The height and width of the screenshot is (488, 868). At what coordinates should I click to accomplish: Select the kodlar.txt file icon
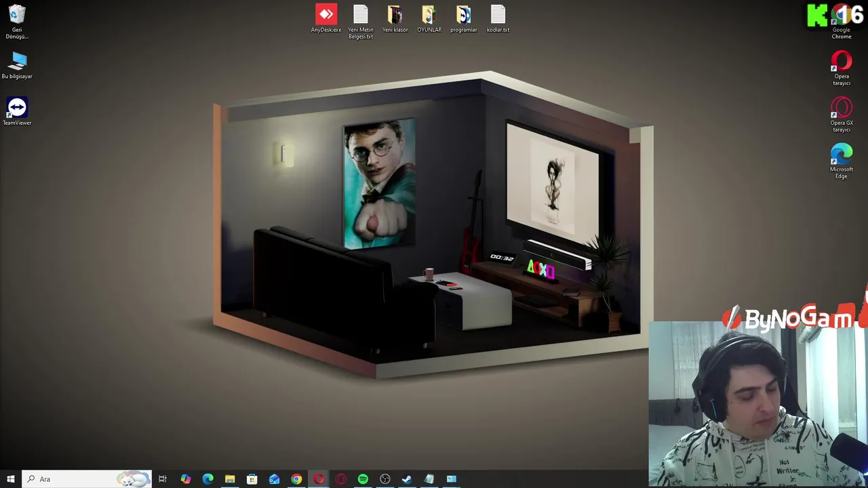498,18
